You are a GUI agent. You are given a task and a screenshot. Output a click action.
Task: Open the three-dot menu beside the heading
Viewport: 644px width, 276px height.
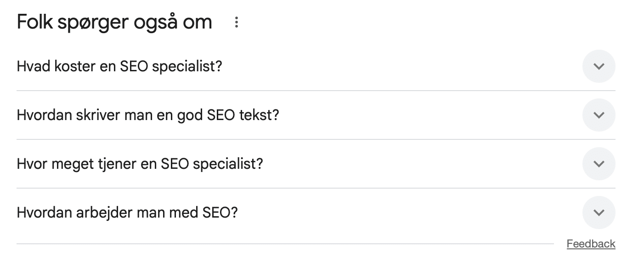[x=237, y=22]
